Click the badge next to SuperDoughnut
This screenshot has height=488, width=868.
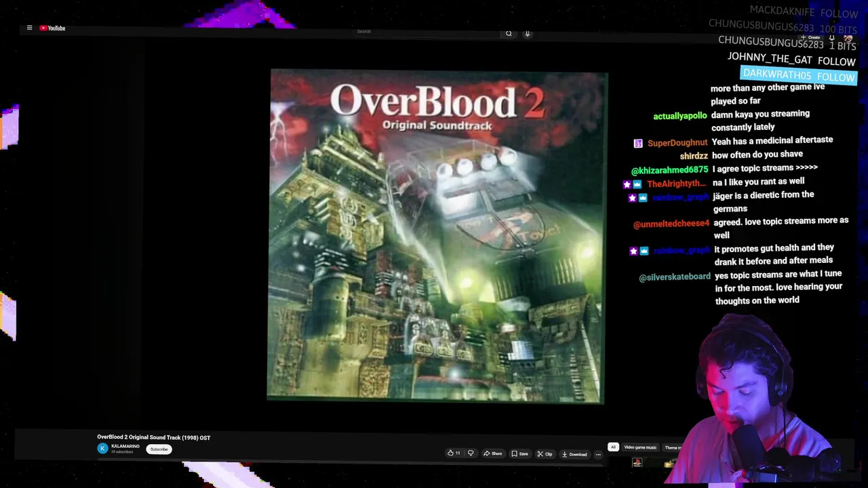(638, 143)
